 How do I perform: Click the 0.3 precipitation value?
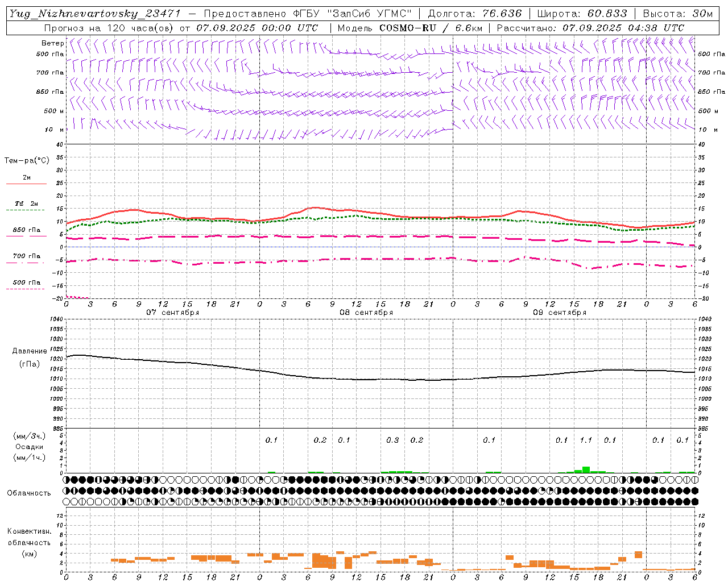click(x=392, y=440)
